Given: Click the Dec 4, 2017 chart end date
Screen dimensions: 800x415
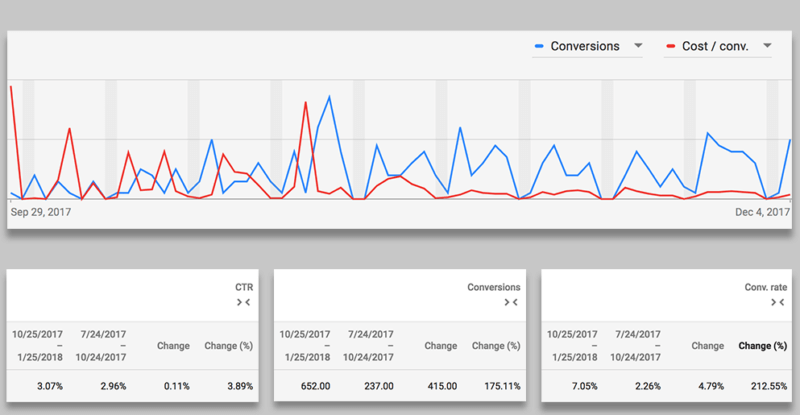Looking at the screenshot, I should click(763, 212).
